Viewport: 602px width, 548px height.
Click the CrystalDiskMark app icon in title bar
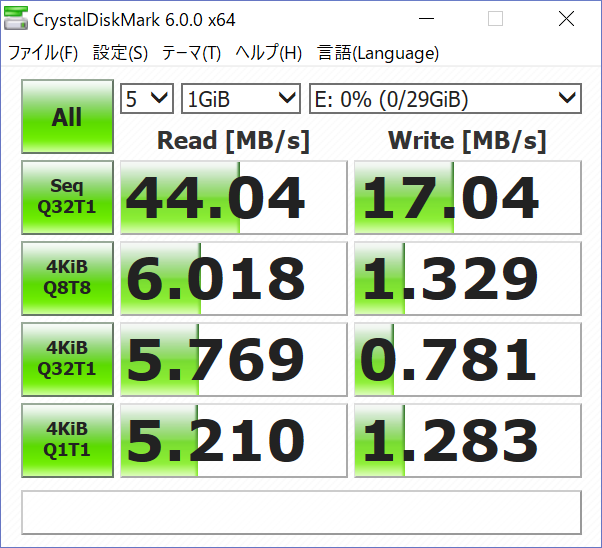coord(17,20)
